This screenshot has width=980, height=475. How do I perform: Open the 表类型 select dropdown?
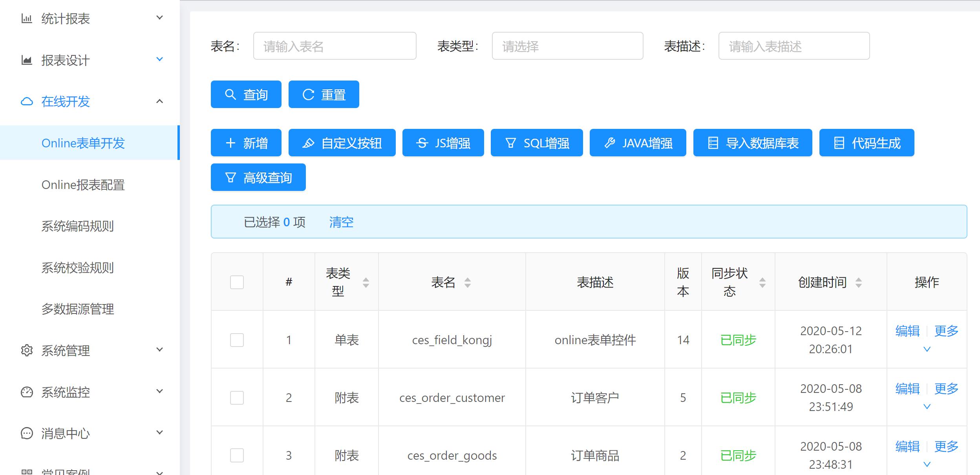pyautogui.click(x=567, y=46)
